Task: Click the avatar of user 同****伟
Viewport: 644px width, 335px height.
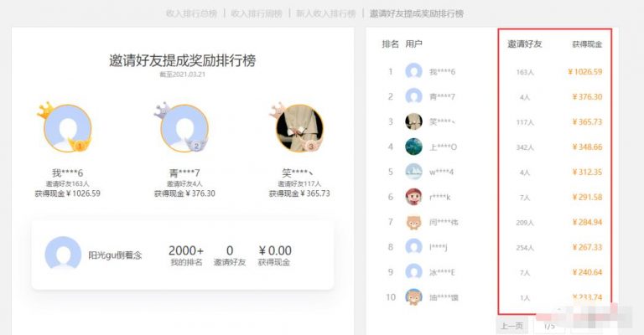Action: pyautogui.click(x=413, y=222)
